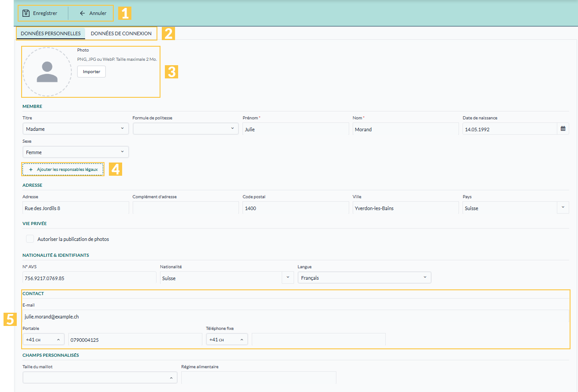Click the N° AVS field
The image size is (578, 392).
(x=89, y=277)
